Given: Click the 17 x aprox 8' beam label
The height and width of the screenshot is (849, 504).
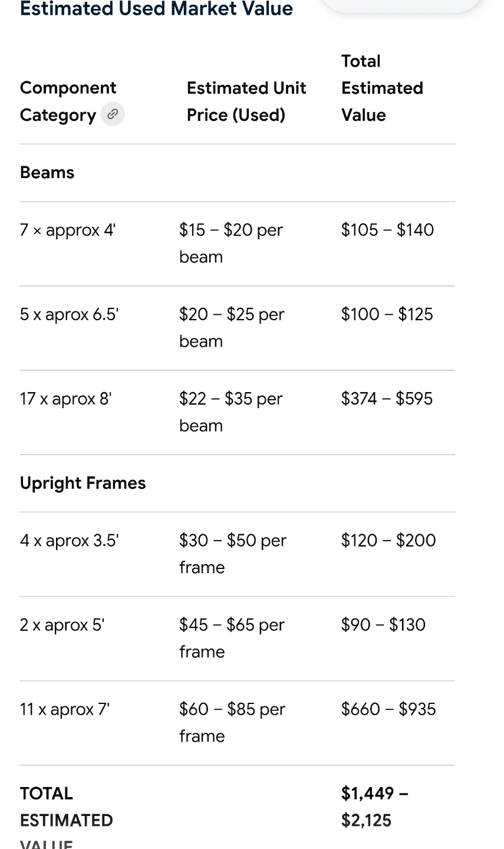Looking at the screenshot, I should click(x=66, y=399).
